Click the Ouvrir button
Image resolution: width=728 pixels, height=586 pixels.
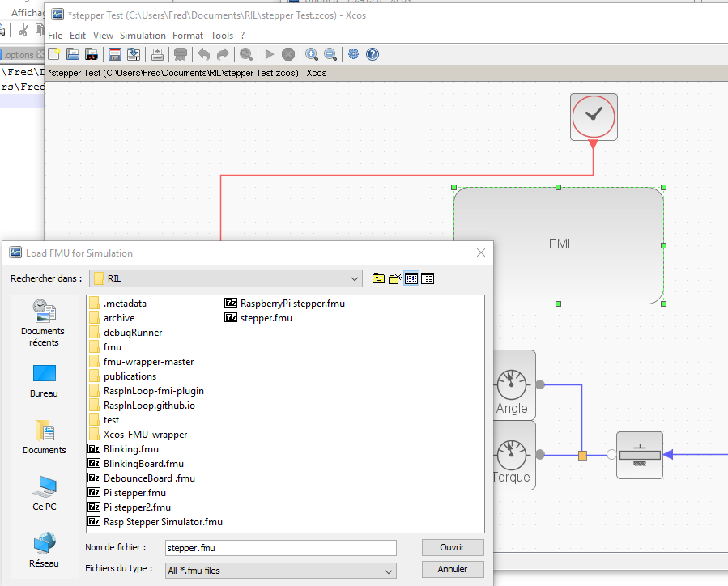tap(453, 547)
